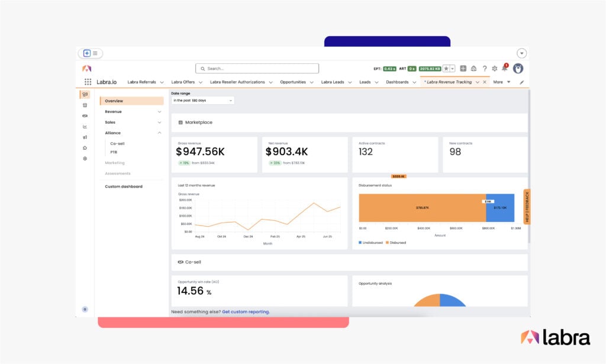Click the handshake co-sell icon in the left rail
606x364 pixels.
click(85, 116)
